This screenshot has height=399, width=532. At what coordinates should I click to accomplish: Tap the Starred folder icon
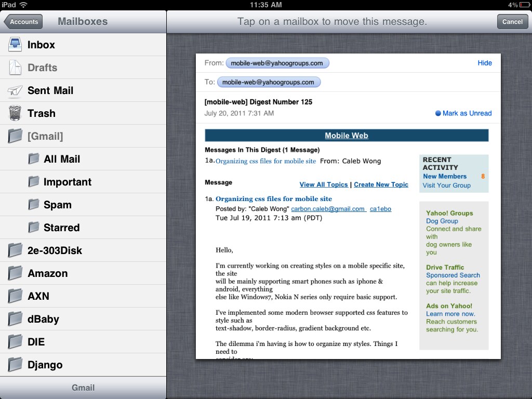33,227
